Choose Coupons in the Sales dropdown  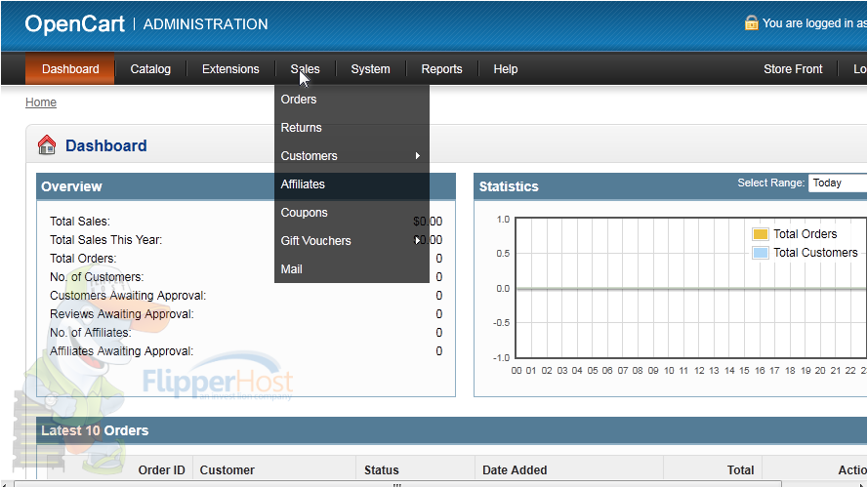click(x=352, y=213)
